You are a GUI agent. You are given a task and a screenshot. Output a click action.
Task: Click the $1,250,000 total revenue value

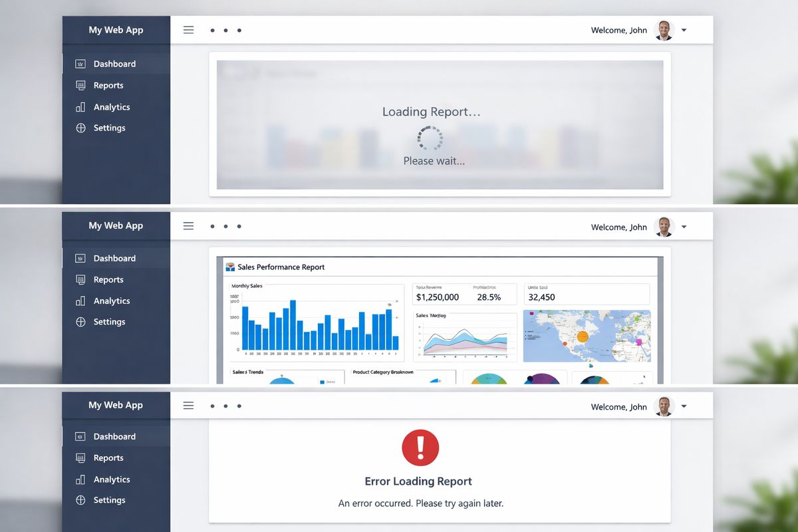coord(438,297)
